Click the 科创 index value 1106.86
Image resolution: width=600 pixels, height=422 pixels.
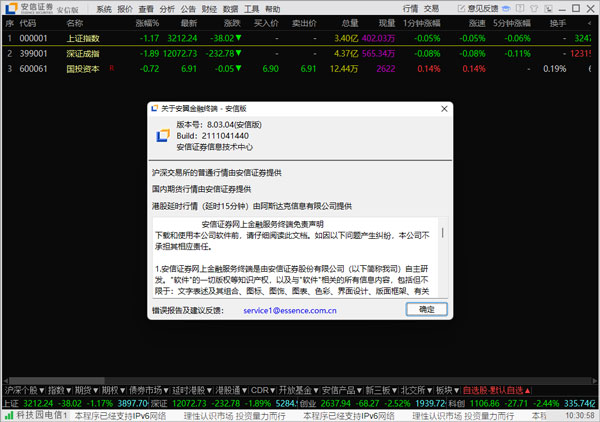pyautogui.click(x=485, y=403)
